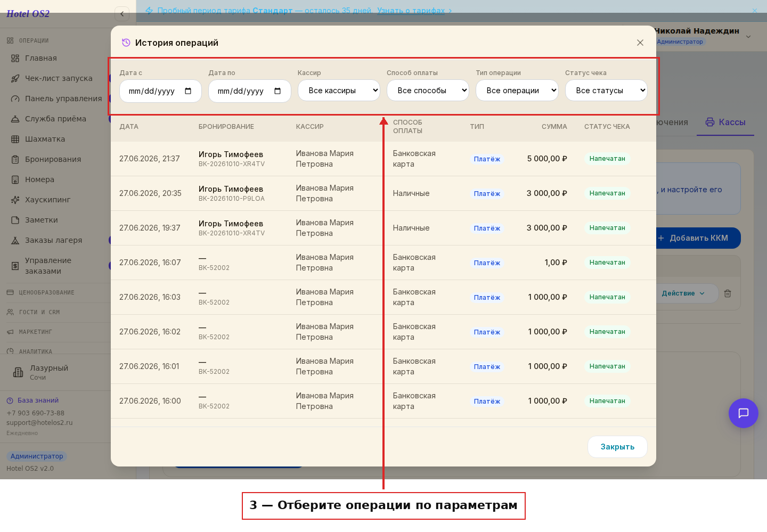Click the Закрыть button
Image resolution: width=767 pixels, height=532 pixels.
tap(617, 447)
